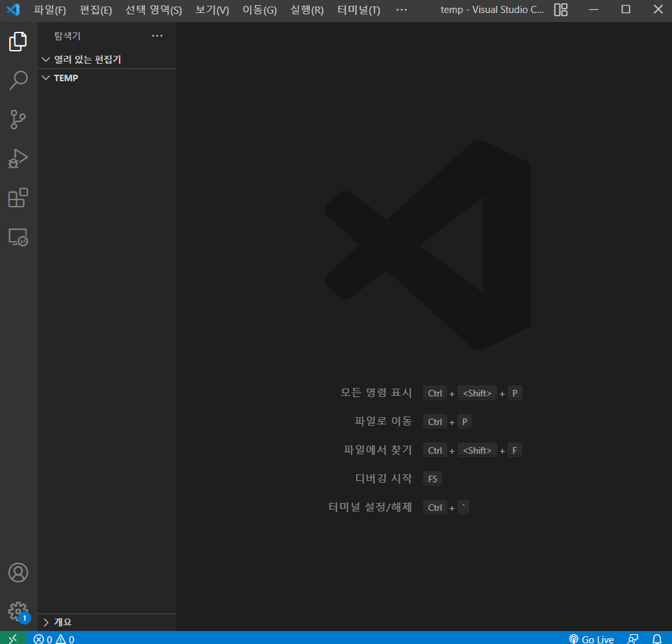Image resolution: width=672 pixels, height=644 pixels.
Task: Click the green remote window indicator
Action: pos(13,638)
